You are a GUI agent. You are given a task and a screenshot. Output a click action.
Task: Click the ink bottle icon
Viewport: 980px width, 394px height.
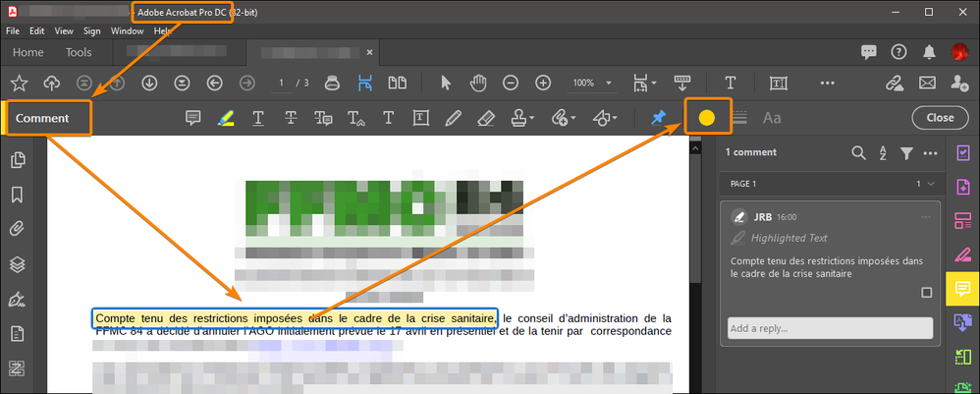click(x=332, y=83)
